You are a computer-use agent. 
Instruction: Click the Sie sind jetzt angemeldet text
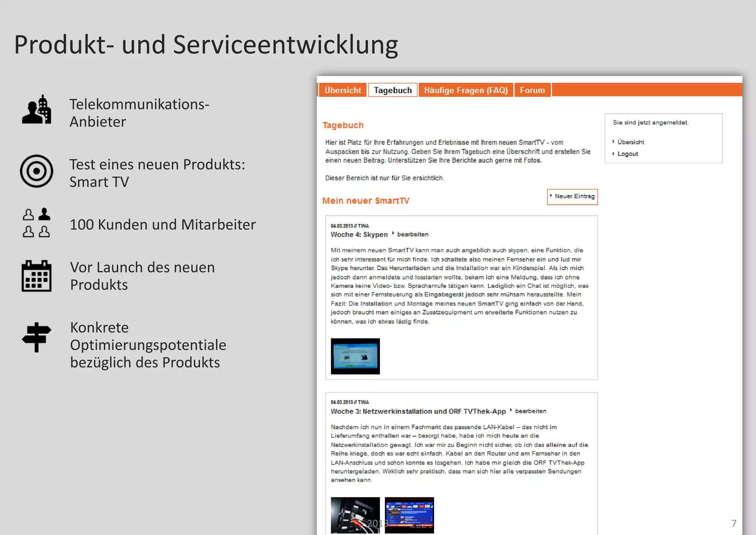650,122
